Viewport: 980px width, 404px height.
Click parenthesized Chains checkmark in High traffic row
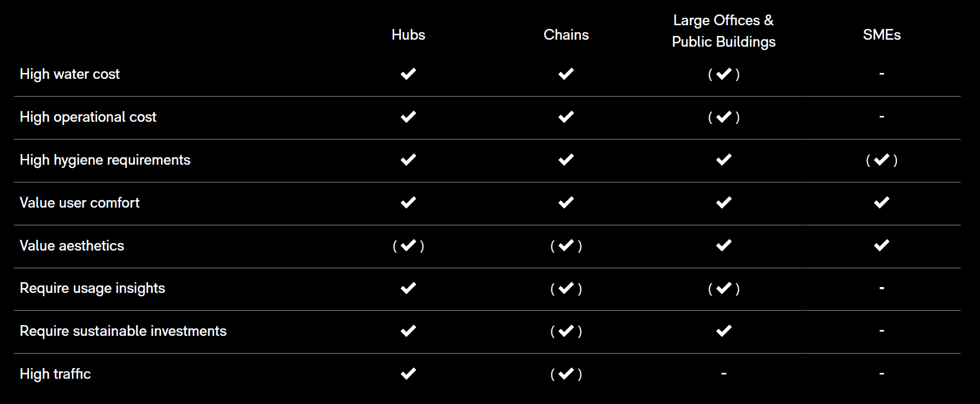point(566,373)
